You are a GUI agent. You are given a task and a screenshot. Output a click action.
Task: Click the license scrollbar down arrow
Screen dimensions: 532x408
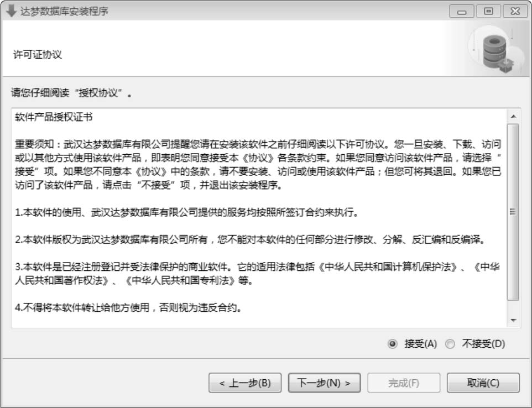point(513,320)
